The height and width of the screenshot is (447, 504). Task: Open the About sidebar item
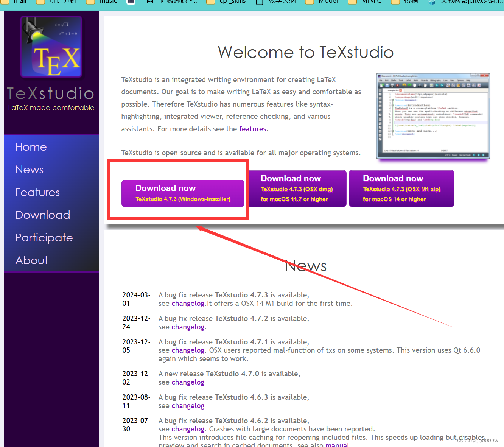click(x=32, y=260)
